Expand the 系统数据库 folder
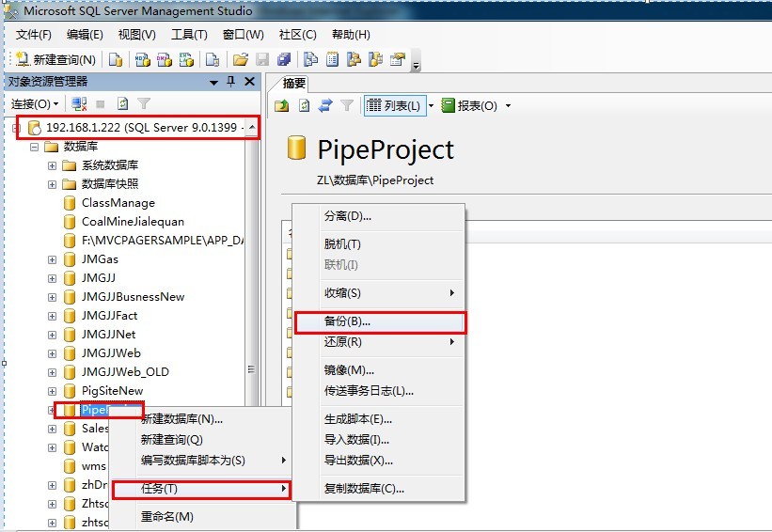 click(x=53, y=165)
